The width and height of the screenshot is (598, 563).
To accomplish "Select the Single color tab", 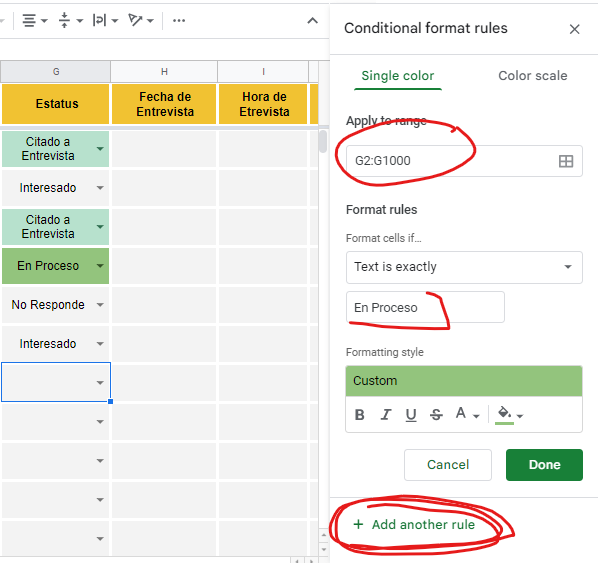I will pos(397,76).
